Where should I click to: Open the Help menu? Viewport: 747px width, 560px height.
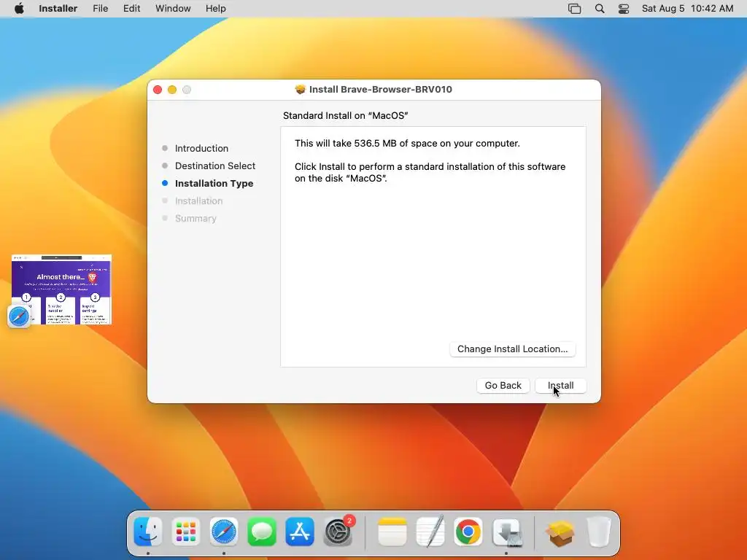click(215, 9)
